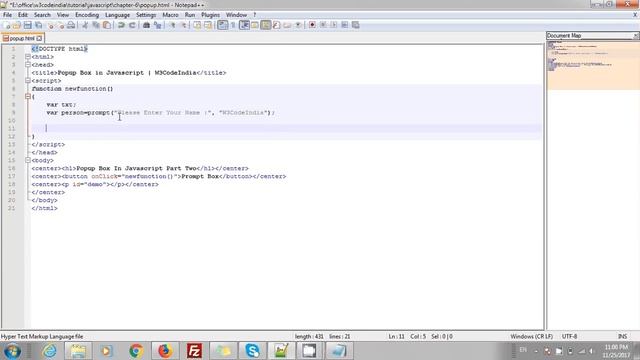Toggle synchronized vertical scrolling

[x=197, y=25]
